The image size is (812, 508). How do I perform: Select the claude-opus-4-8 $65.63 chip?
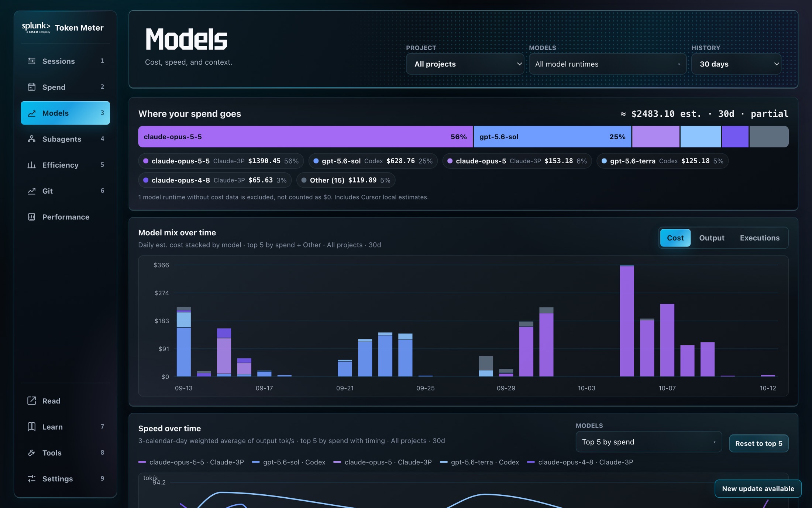(x=215, y=180)
